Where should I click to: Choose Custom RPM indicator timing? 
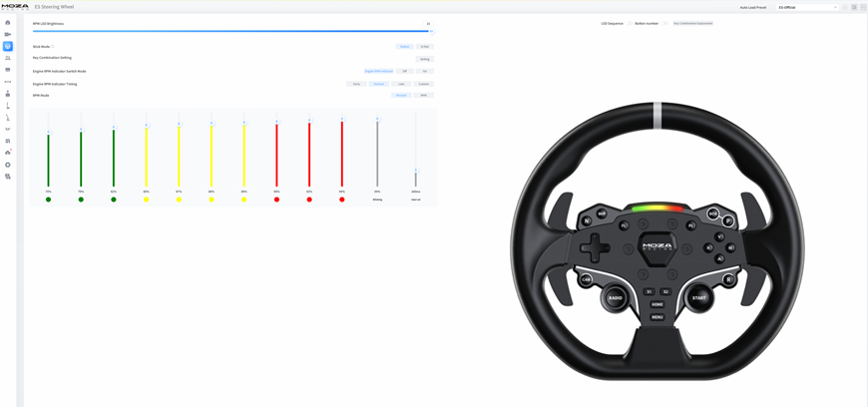(423, 84)
